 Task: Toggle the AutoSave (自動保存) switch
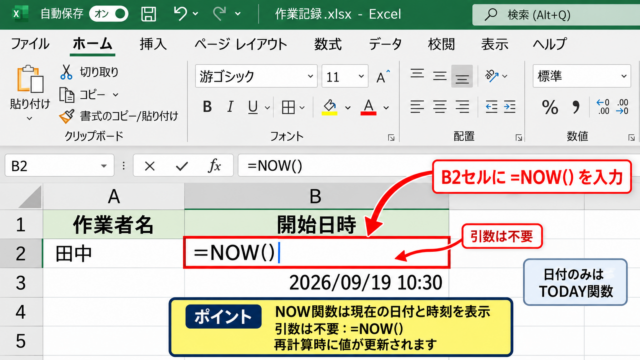pyautogui.click(x=109, y=14)
